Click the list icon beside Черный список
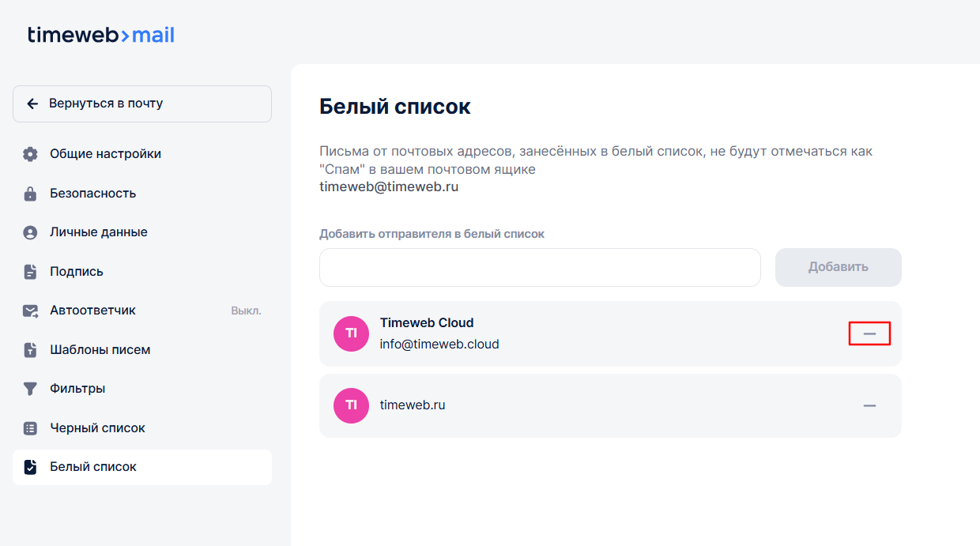This screenshot has height=546, width=980. tap(30, 428)
